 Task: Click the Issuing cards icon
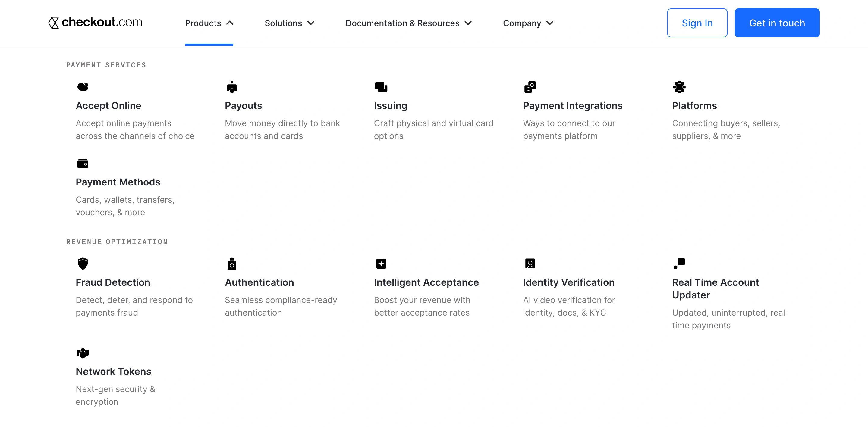coord(381,87)
